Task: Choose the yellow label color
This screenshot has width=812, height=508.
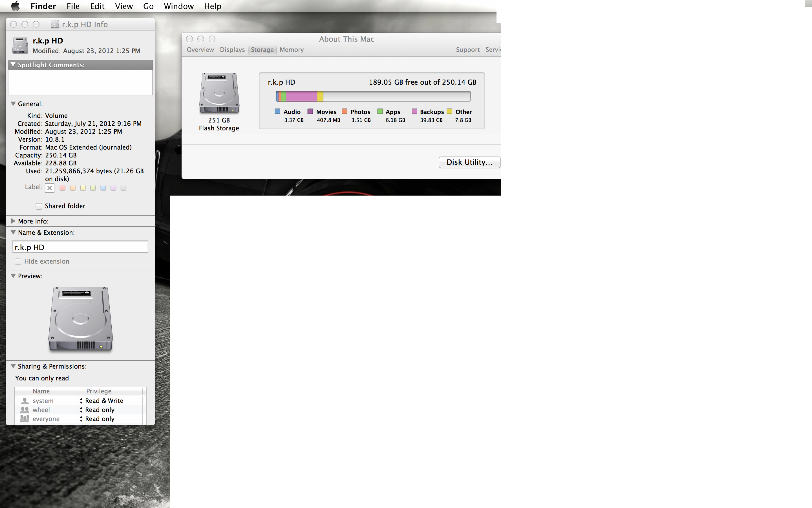Action: pos(83,187)
